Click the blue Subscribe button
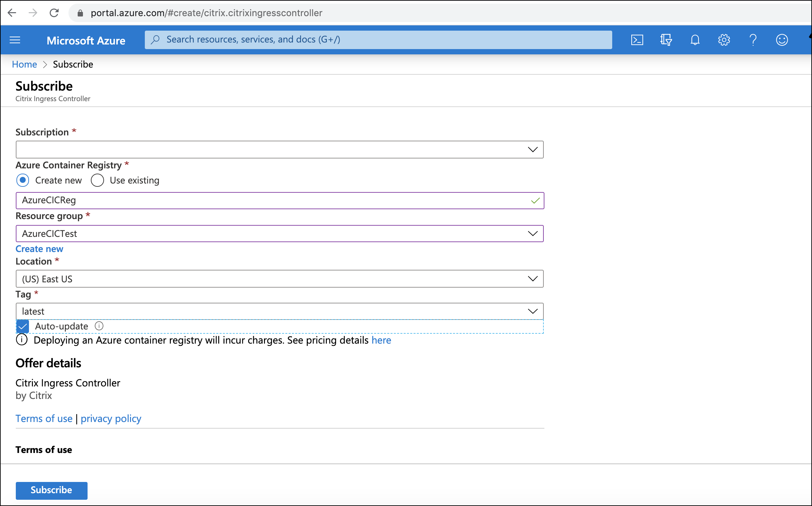Image resolution: width=812 pixels, height=506 pixels. click(x=51, y=491)
